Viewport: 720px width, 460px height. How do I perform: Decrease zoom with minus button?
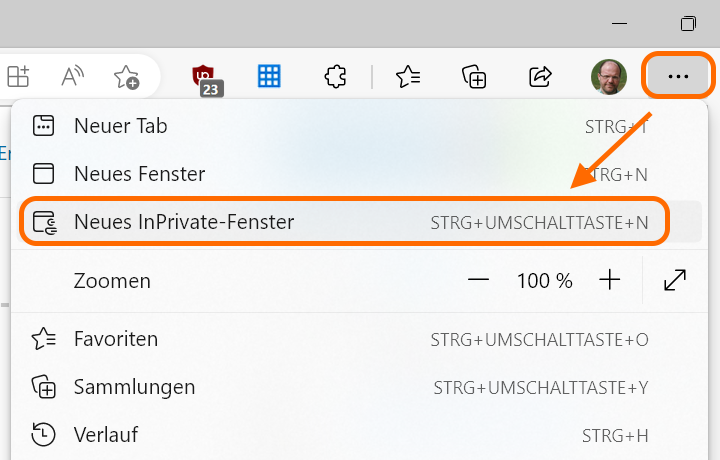[x=479, y=281]
